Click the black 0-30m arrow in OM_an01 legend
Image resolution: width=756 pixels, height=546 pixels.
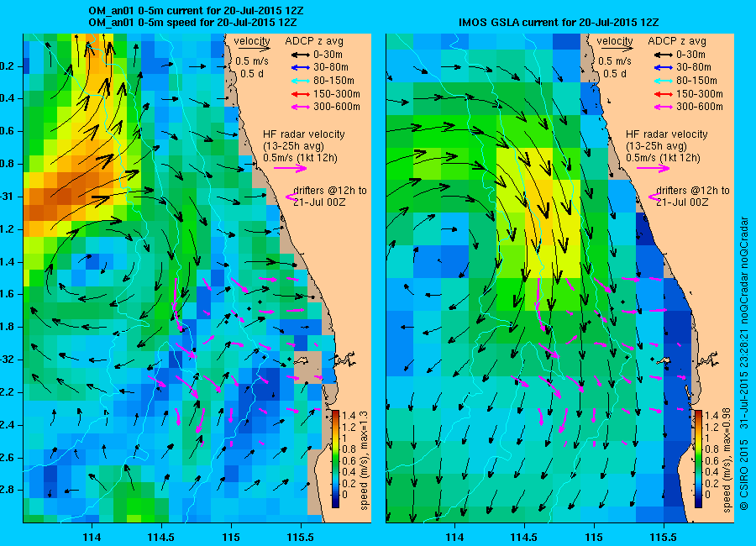[x=301, y=55]
